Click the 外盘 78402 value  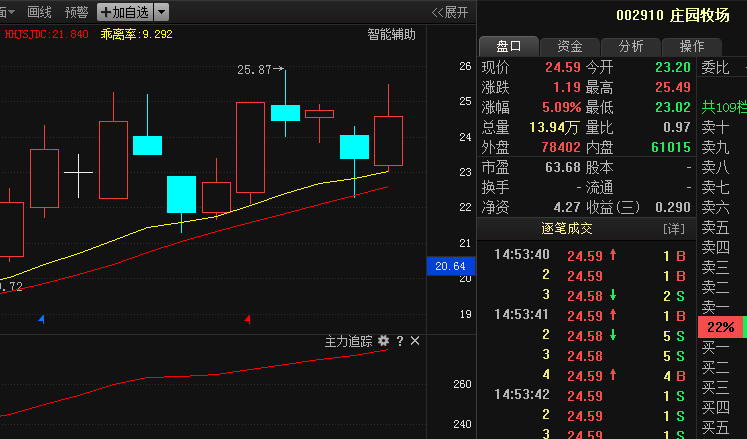561,147
